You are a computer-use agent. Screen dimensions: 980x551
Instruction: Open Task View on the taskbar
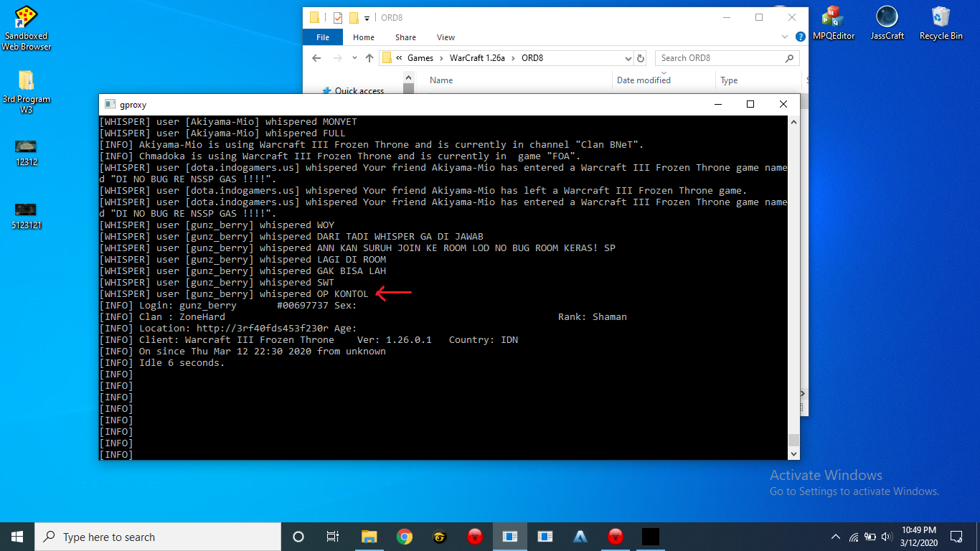coord(333,537)
